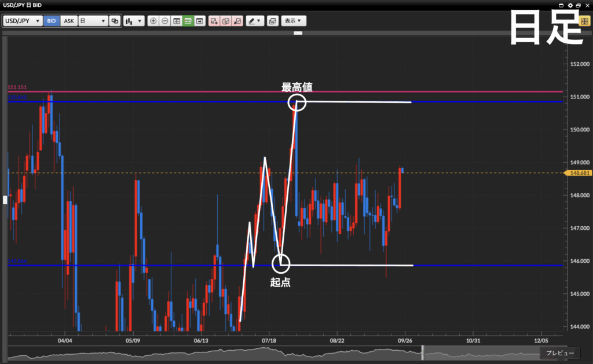Image resolution: width=593 pixels, height=364 pixels.
Task: Open the pencil drawing tools dropdown
Action: 255,21
